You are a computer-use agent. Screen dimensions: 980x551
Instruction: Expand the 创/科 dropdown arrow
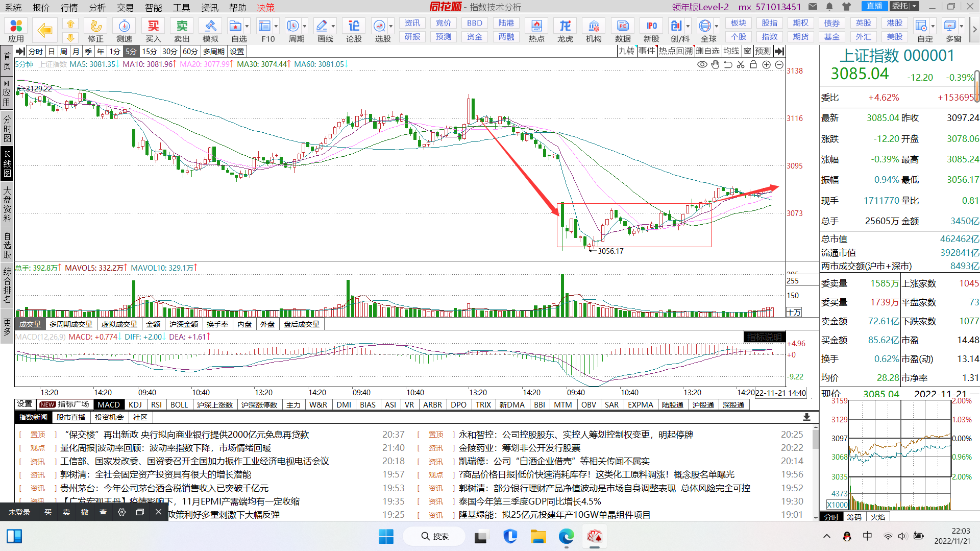688,26
